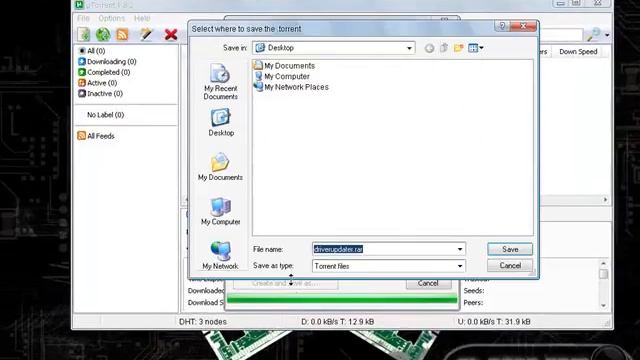Open the Help menu in uTorrent
The image size is (640, 360).
point(142,18)
